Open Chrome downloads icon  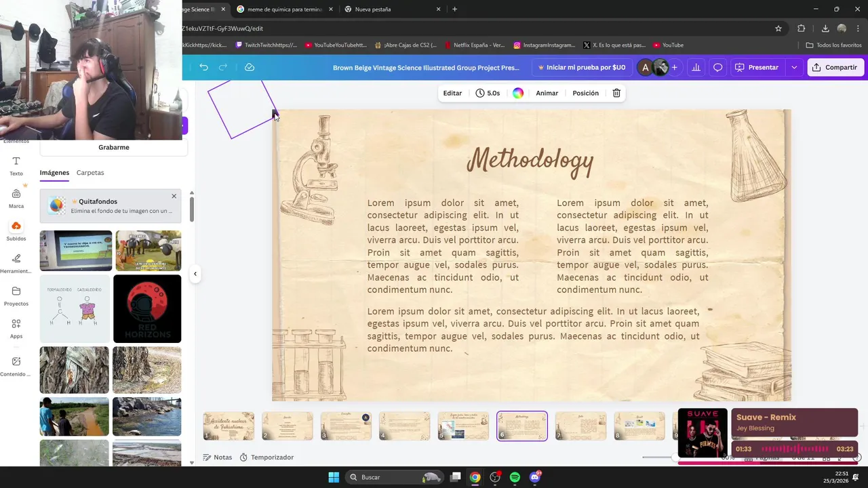pyautogui.click(x=825, y=28)
